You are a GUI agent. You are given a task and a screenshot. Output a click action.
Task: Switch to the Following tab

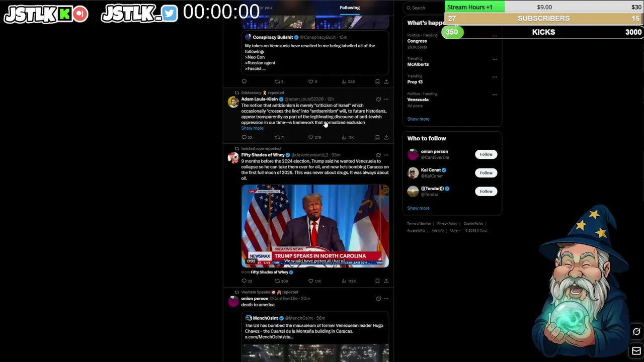coord(350,8)
